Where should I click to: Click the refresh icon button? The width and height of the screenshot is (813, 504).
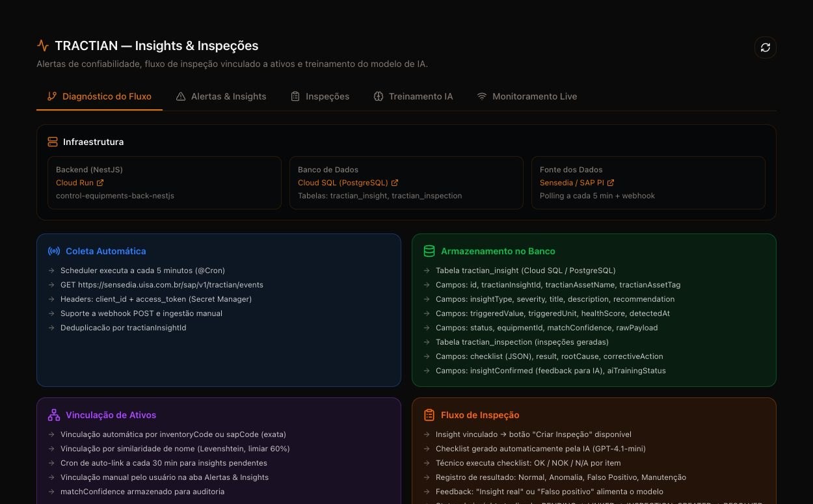coord(766,47)
